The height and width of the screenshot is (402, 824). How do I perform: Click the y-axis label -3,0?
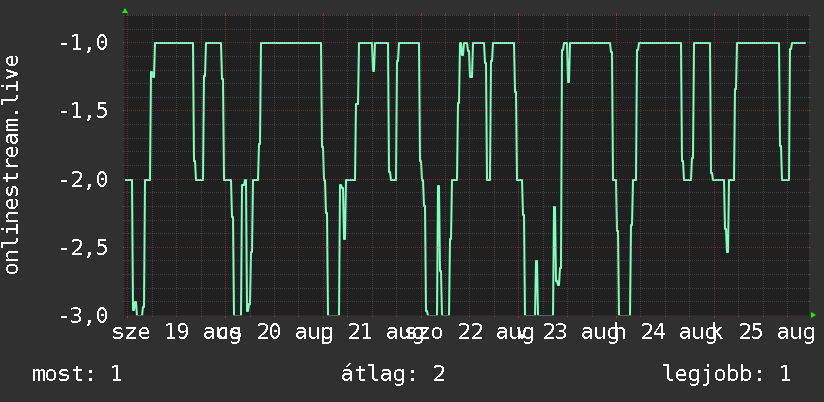83,316
